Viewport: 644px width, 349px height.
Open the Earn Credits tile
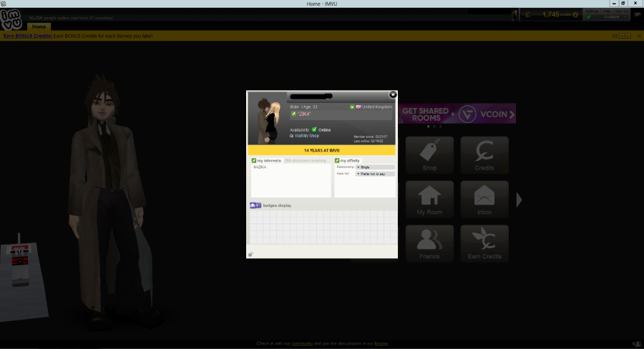pyautogui.click(x=484, y=244)
